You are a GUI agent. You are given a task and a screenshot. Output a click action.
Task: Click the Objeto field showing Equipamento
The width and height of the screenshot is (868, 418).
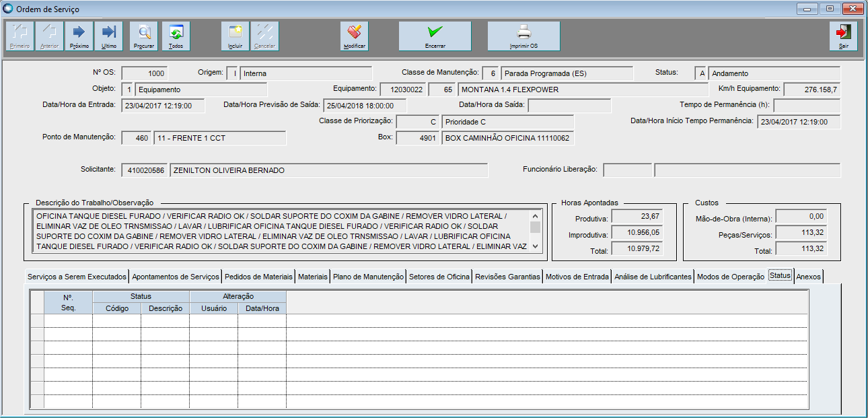point(201,90)
